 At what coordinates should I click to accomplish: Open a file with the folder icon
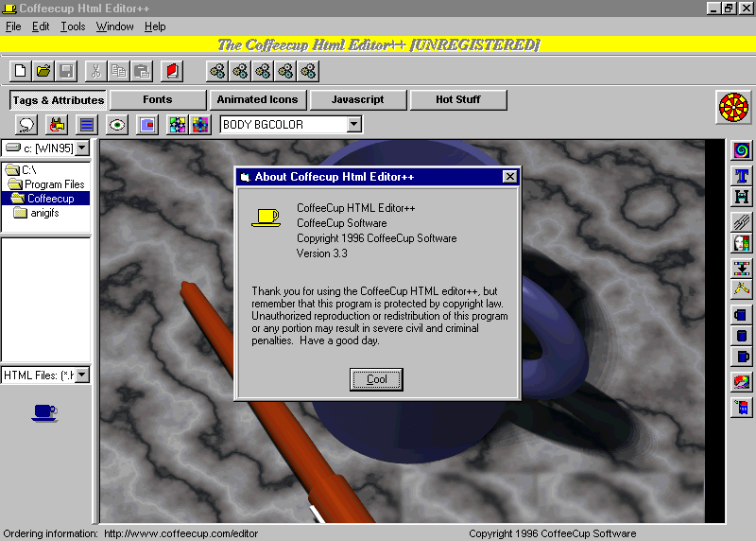point(43,72)
